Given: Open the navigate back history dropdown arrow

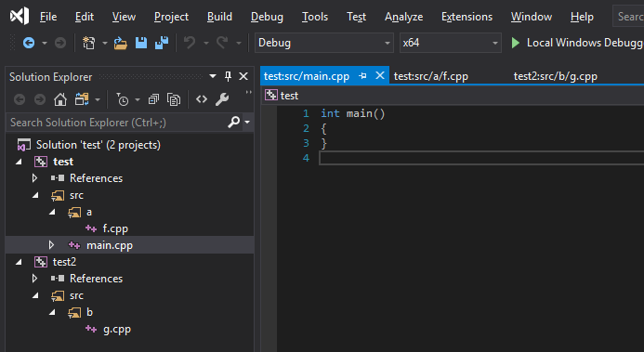Looking at the screenshot, I should coord(45,43).
